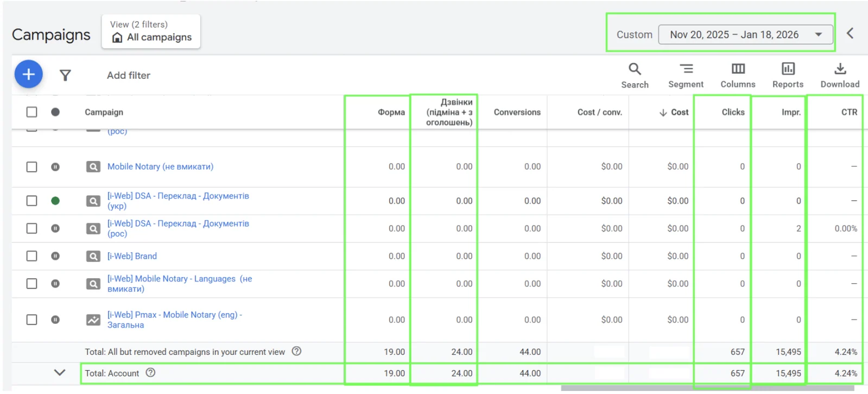The height and width of the screenshot is (394, 868).
Task: Click the search campaign type icon for [i-Web] Brand
Action: pyautogui.click(x=93, y=256)
